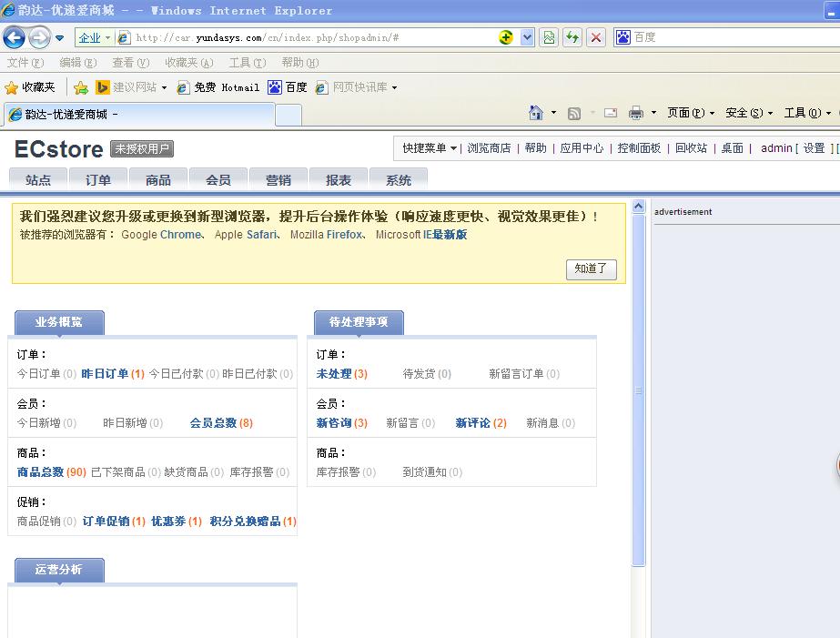Image resolution: width=840 pixels, height=638 pixels.
Task: Expand the address bar history dropdown
Action: (x=528, y=37)
